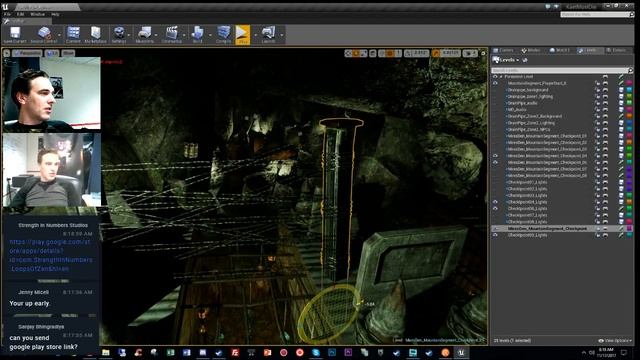Image resolution: width=640 pixels, height=360 pixels.
Task: Click the Perspective viewport button
Action: click(x=27, y=53)
